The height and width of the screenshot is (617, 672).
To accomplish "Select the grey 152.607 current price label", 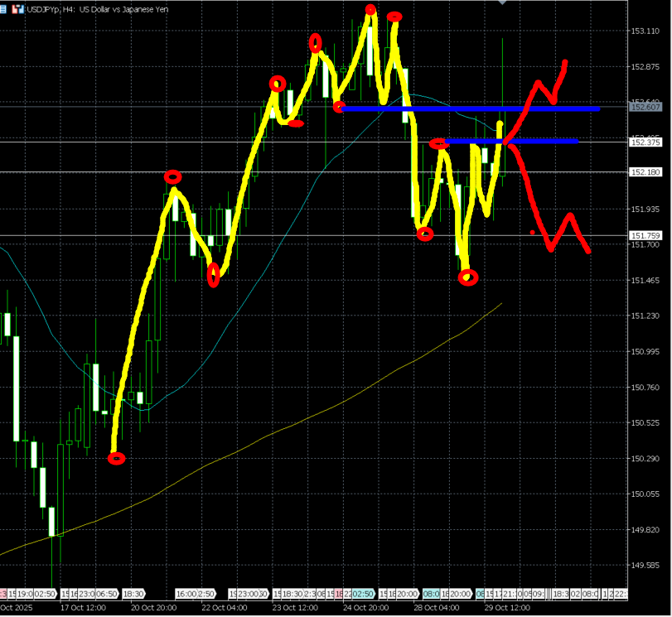I will pos(645,107).
